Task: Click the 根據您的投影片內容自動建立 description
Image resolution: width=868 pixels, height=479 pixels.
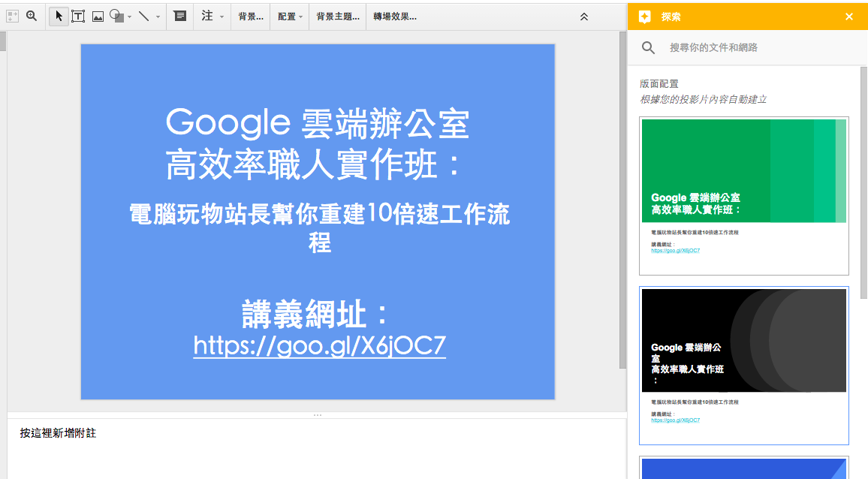Action: click(703, 100)
